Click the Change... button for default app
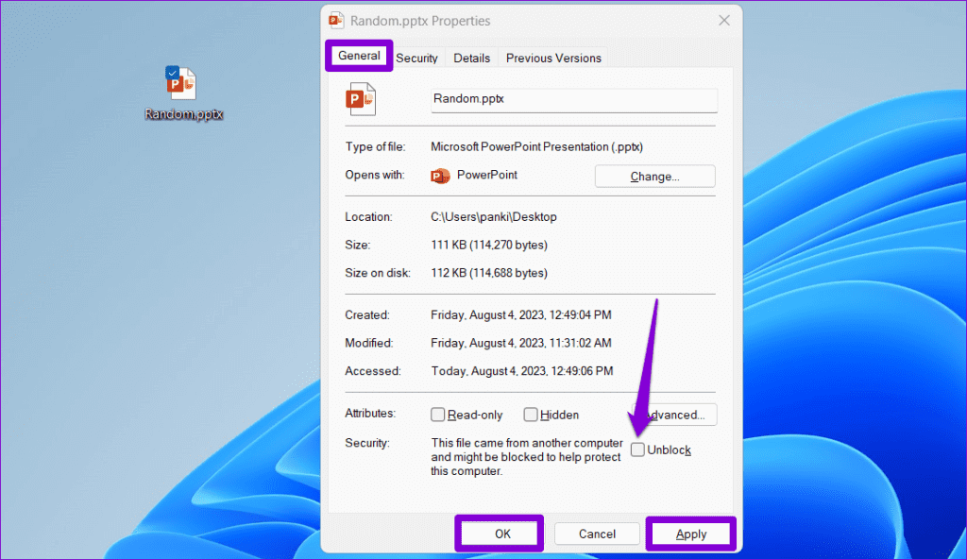 coord(655,177)
